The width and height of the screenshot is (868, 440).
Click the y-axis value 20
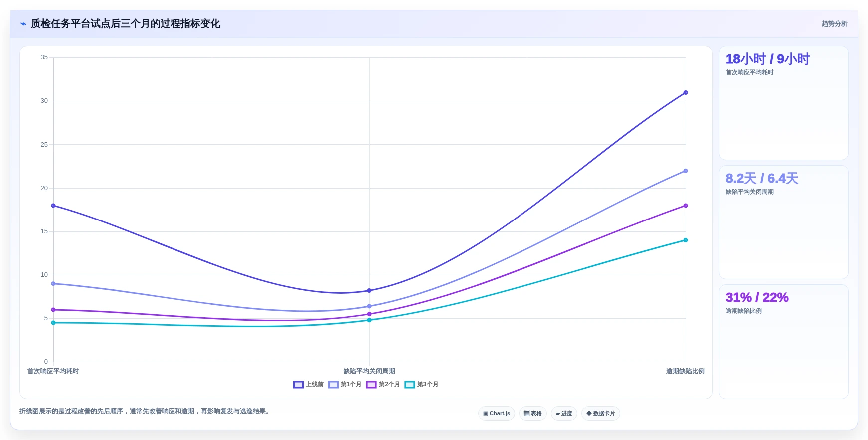pos(44,188)
